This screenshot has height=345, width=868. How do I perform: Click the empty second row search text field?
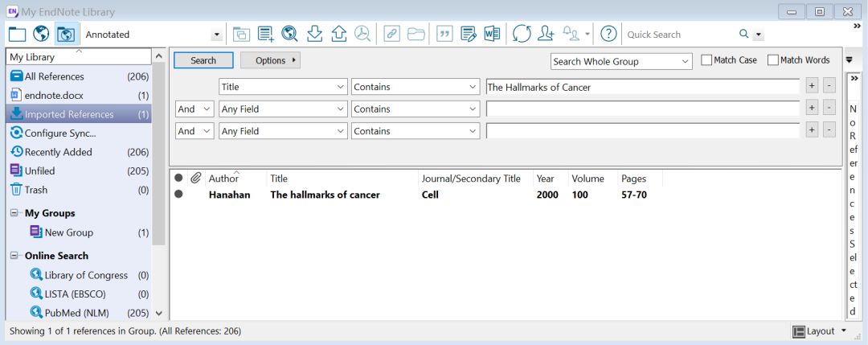643,109
